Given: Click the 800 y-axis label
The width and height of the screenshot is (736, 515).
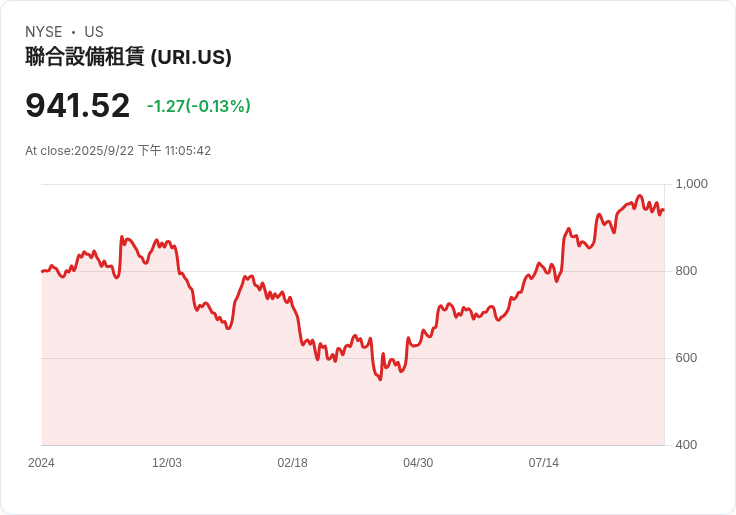Looking at the screenshot, I should tap(686, 271).
